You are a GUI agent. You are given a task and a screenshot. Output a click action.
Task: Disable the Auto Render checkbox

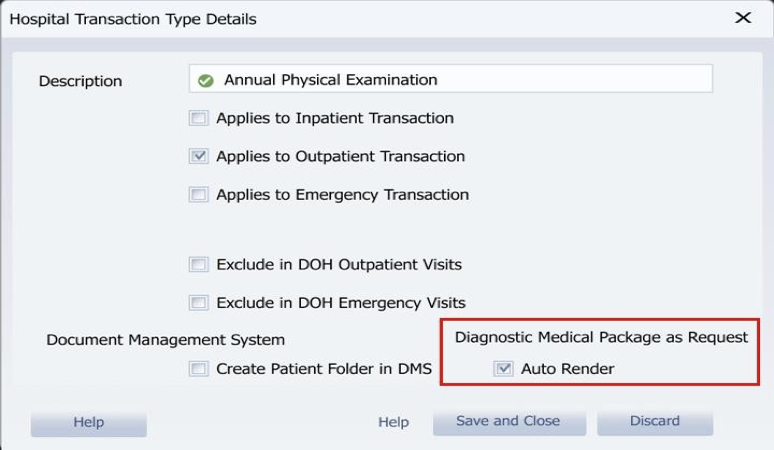point(503,369)
